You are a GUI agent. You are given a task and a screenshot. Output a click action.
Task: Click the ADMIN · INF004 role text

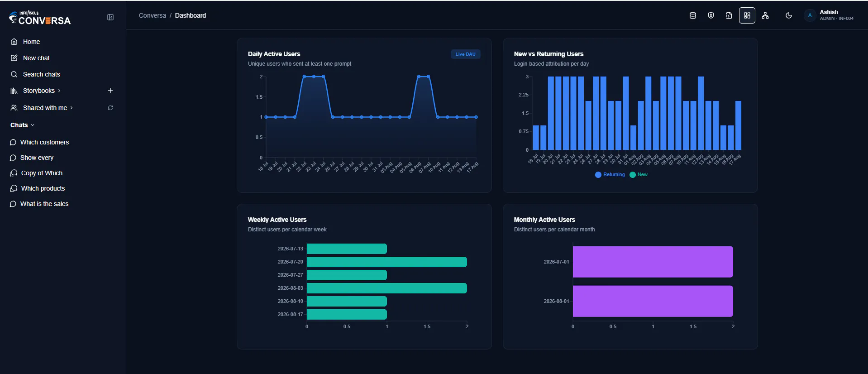pos(836,19)
